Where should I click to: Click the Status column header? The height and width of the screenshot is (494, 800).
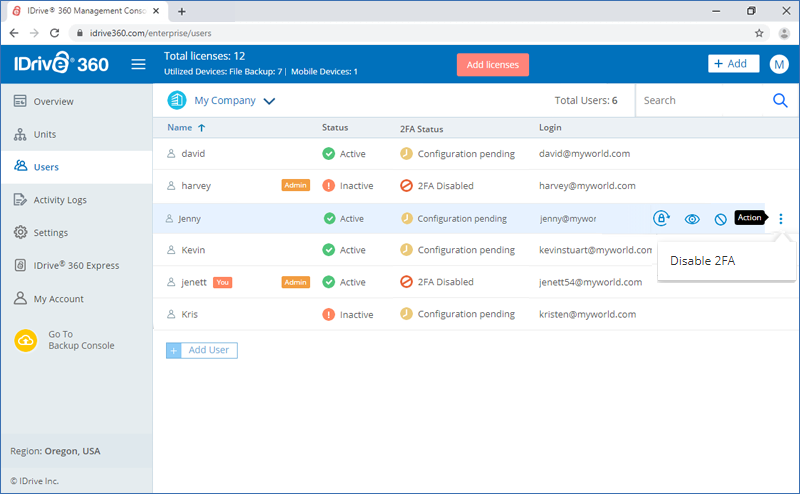click(x=335, y=128)
